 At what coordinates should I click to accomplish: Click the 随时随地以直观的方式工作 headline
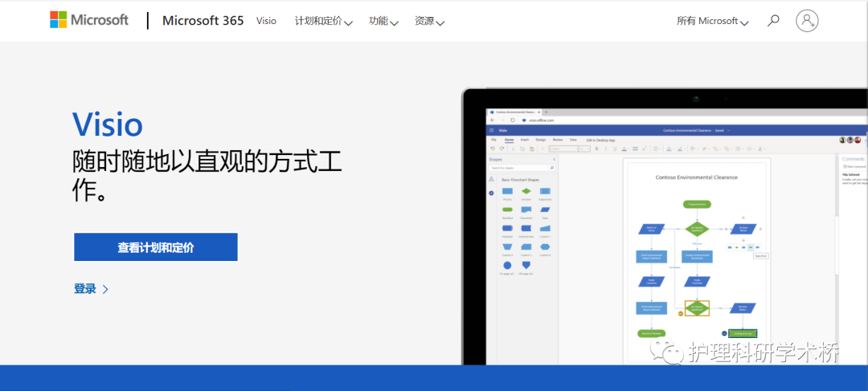point(207,177)
